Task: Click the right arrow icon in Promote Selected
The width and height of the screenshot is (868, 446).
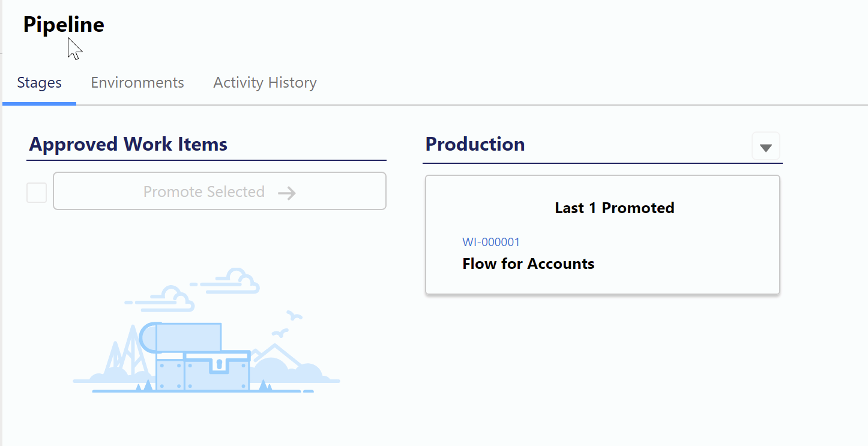Action: coord(287,193)
